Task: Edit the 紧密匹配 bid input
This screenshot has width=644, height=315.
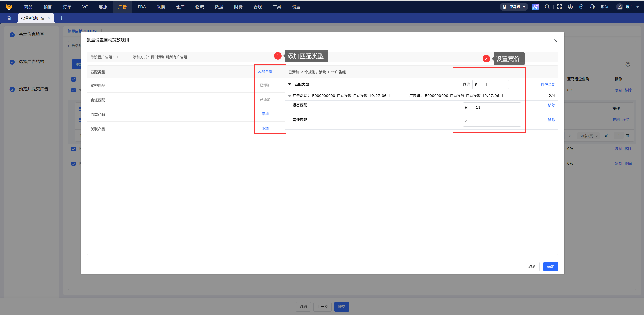Action: coord(492,107)
